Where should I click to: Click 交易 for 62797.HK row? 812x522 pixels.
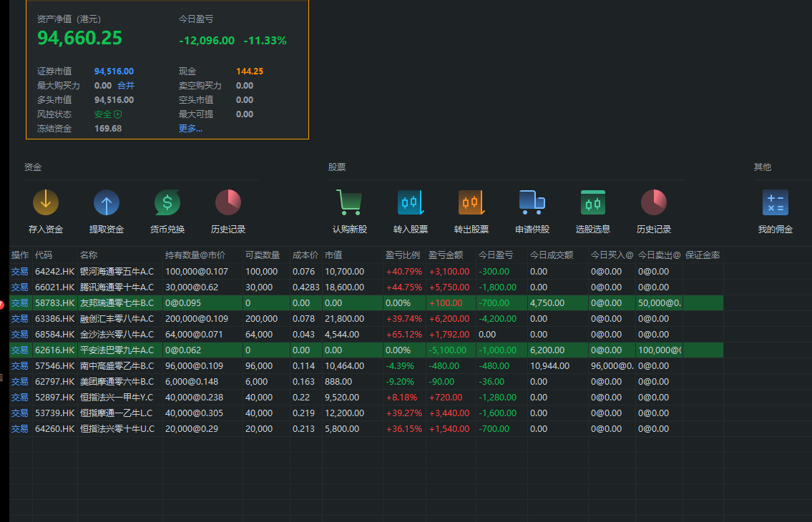tap(20, 382)
